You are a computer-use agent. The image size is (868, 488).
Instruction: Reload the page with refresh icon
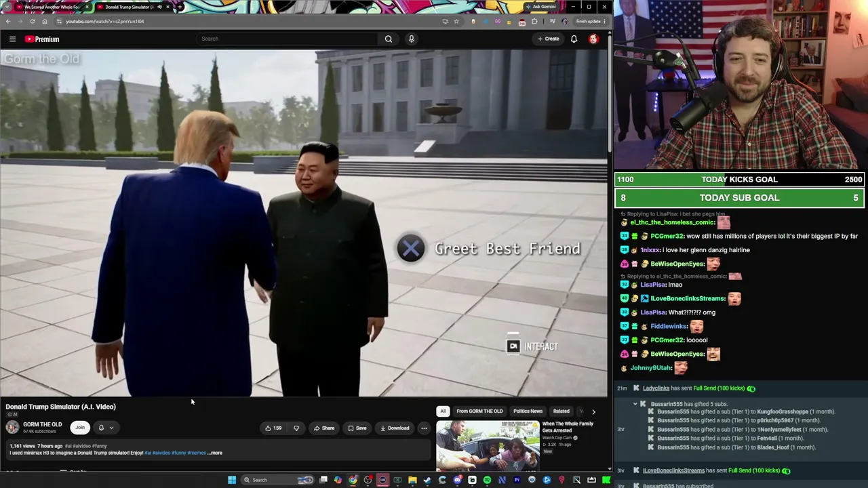click(32, 21)
